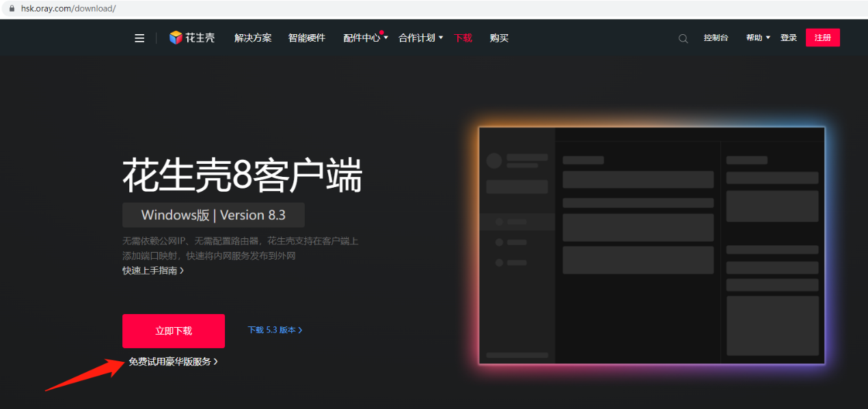Click the client preview illustration
This screenshot has width=868, height=409.
(652, 246)
